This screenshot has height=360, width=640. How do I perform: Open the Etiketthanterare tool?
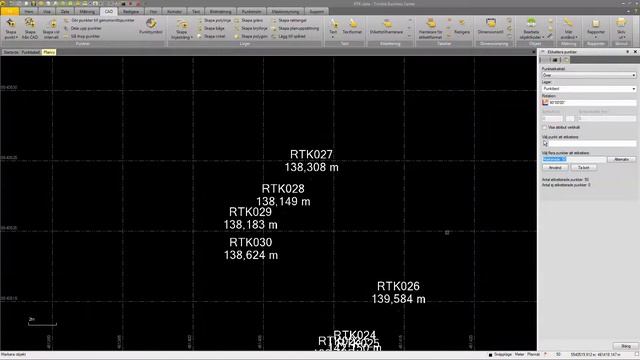[387, 26]
